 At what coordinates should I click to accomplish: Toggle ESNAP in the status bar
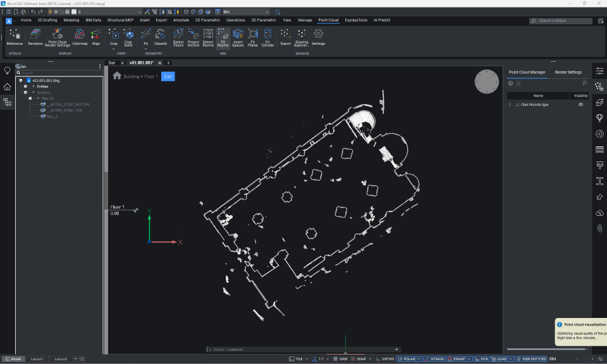tap(456, 359)
